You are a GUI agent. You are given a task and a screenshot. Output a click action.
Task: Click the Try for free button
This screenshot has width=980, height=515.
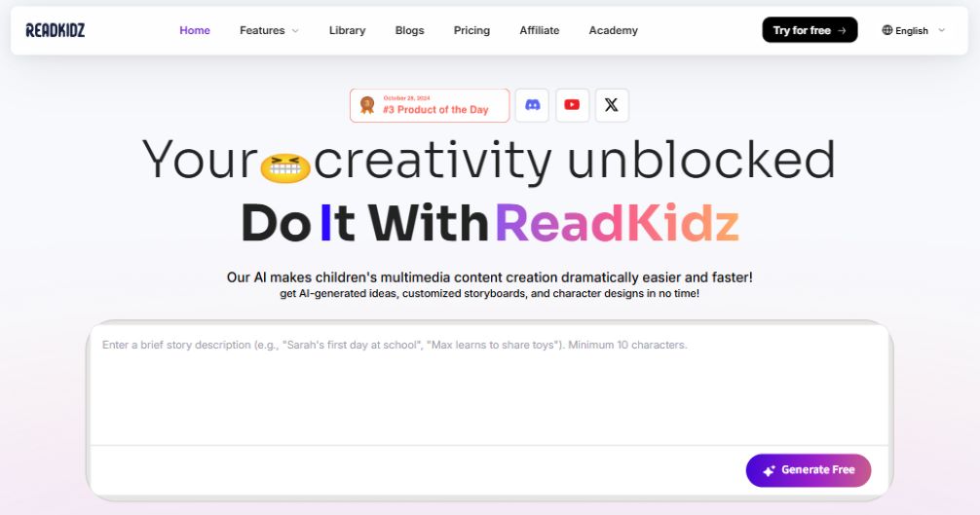pos(810,30)
